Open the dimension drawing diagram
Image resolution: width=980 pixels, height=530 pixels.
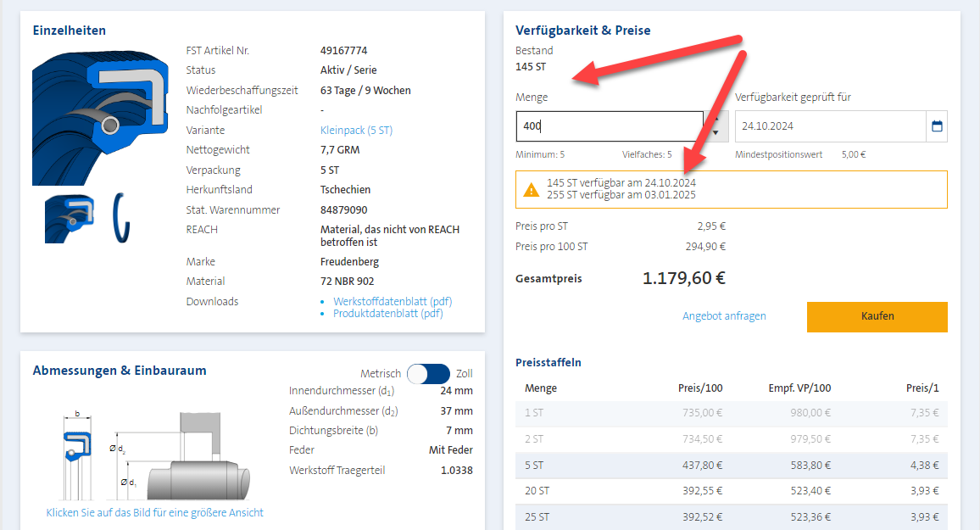click(154, 455)
